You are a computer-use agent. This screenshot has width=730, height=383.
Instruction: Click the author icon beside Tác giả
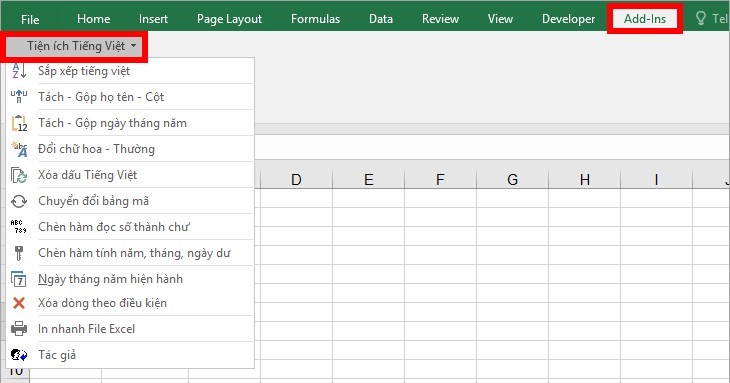[19, 355]
